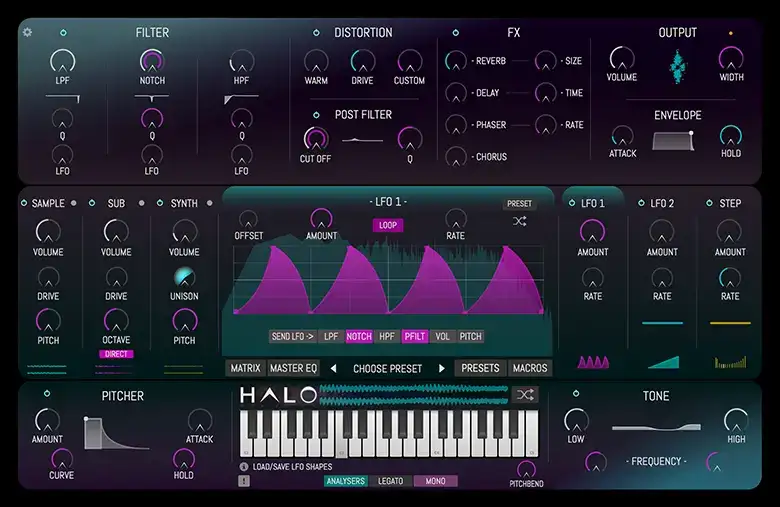
Task: Send LFO to LPF
Action: click(331, 336)
